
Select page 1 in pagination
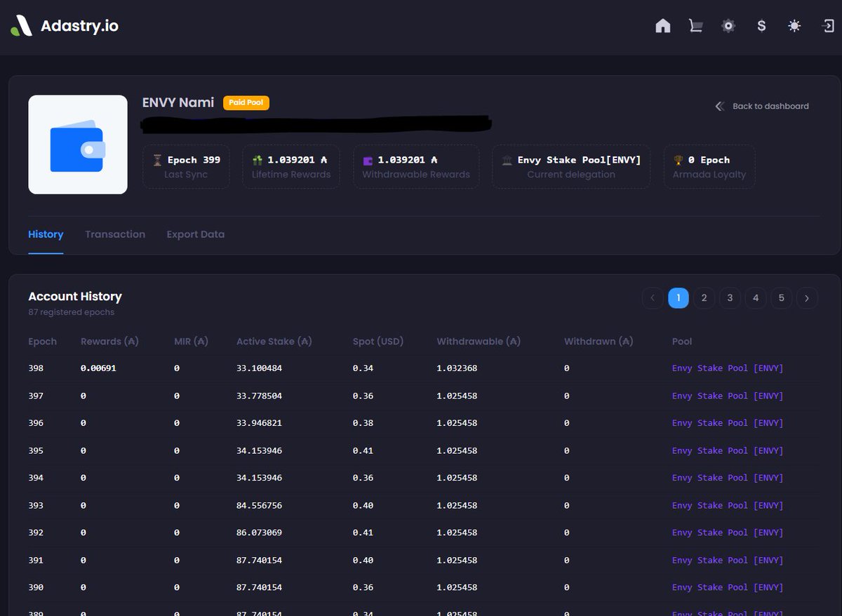click(679, 298)
